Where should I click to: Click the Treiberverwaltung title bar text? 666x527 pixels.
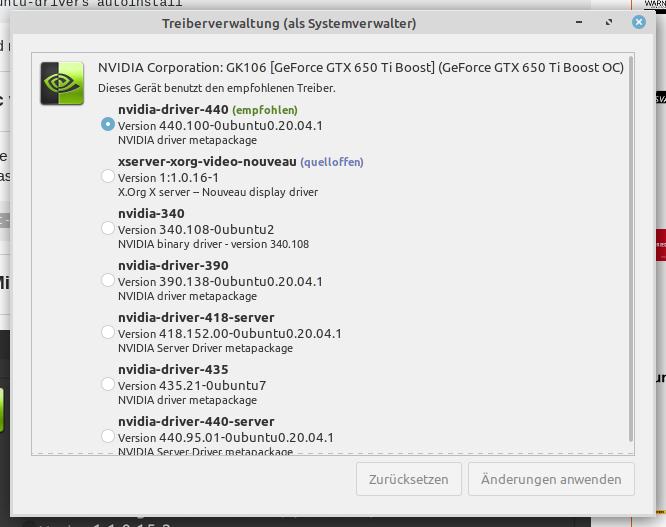click(332, 22)
